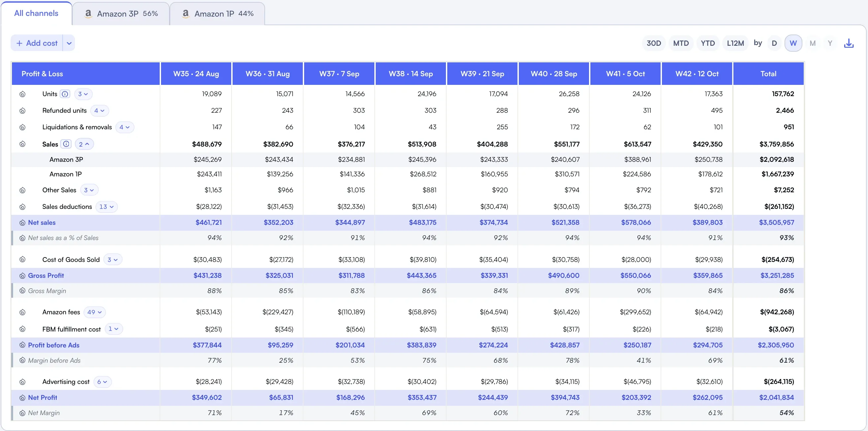
Task: Click the trend icon beside Gross Margin
Action: [22, 291]
